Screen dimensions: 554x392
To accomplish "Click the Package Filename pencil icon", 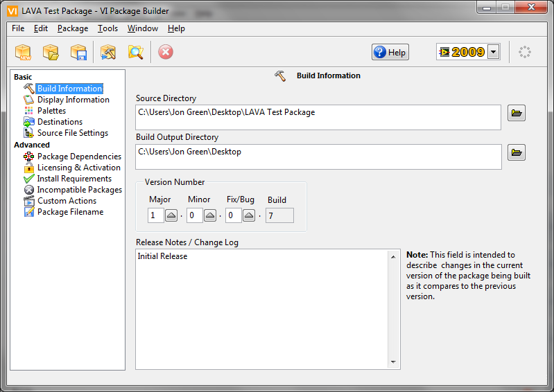I will (x=29, y=212).
